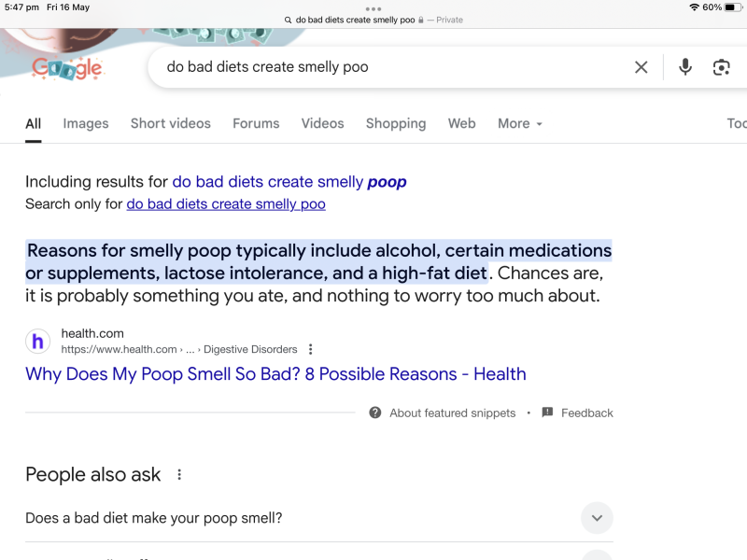Viewport: 747px width, 560px height.
Task: Click the About featured snippets help icon
Action: click(375, 413)
